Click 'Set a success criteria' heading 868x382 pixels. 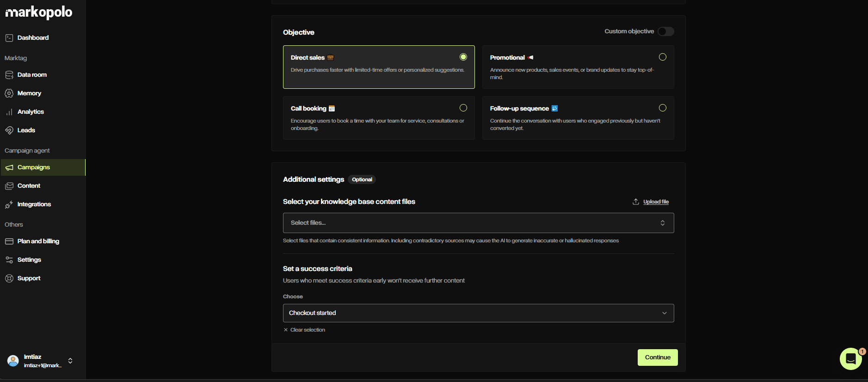tap(318, 269)
